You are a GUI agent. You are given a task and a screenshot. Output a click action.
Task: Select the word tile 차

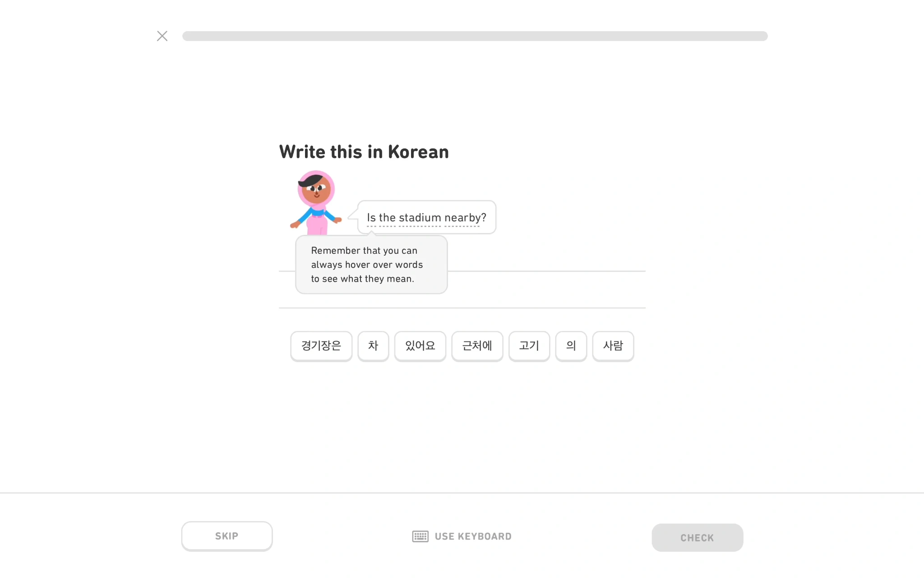tap(373, 346)
